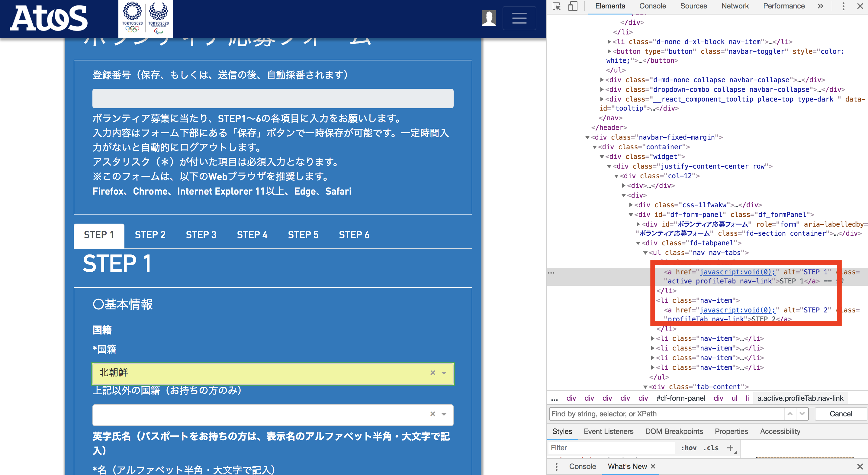Image resolution: width=868 pixels, height=475 pixels.
Task: Open the nationality dropdown showing 北朝鮮
Action: pos(443,373)
